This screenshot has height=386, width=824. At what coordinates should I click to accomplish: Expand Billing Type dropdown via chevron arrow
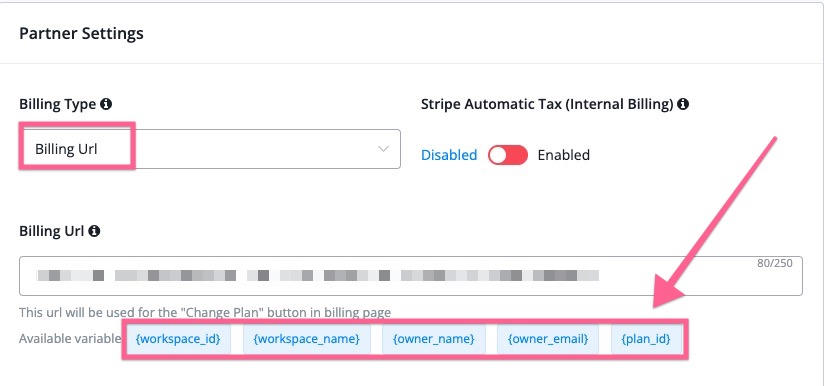pyautogui.click(x=384, y=149)
